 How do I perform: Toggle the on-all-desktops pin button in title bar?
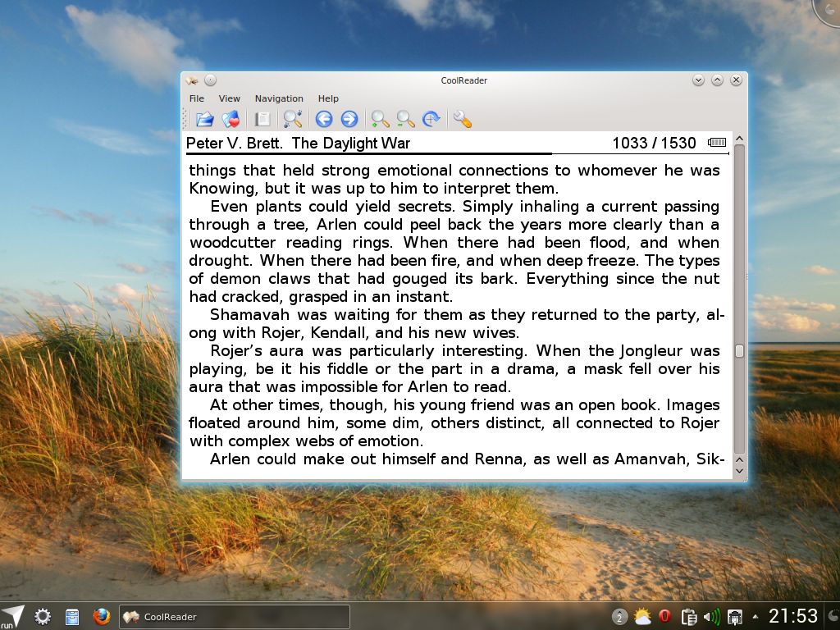click(211, 80)
